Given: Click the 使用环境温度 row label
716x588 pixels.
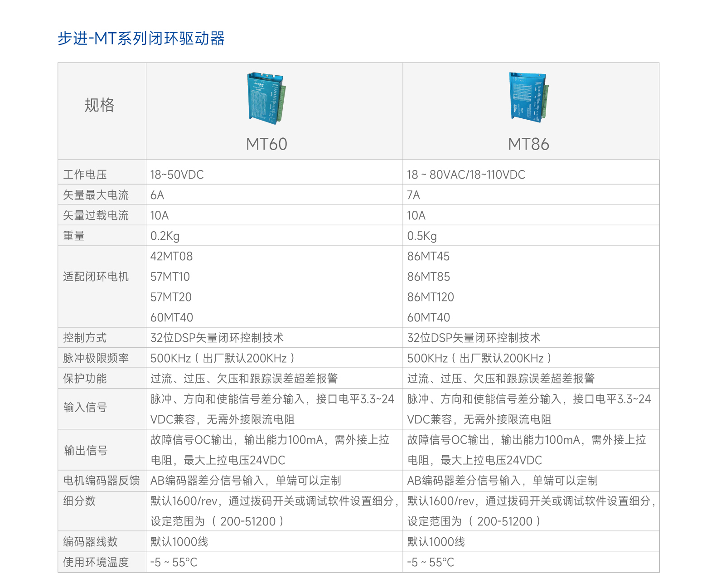Looking at the screenshot, I should coord(96,562).
